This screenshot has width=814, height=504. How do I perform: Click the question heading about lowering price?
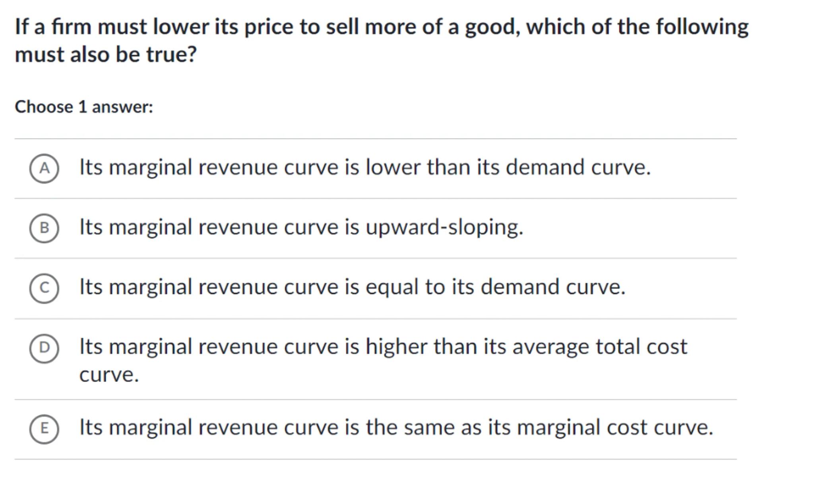pyautogui.click(x=381, y=27)
